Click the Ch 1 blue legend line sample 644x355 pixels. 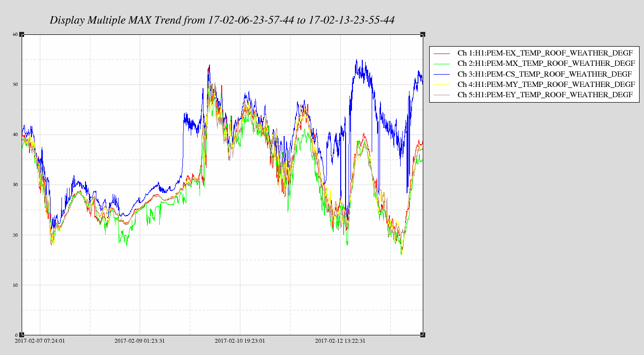442,53
